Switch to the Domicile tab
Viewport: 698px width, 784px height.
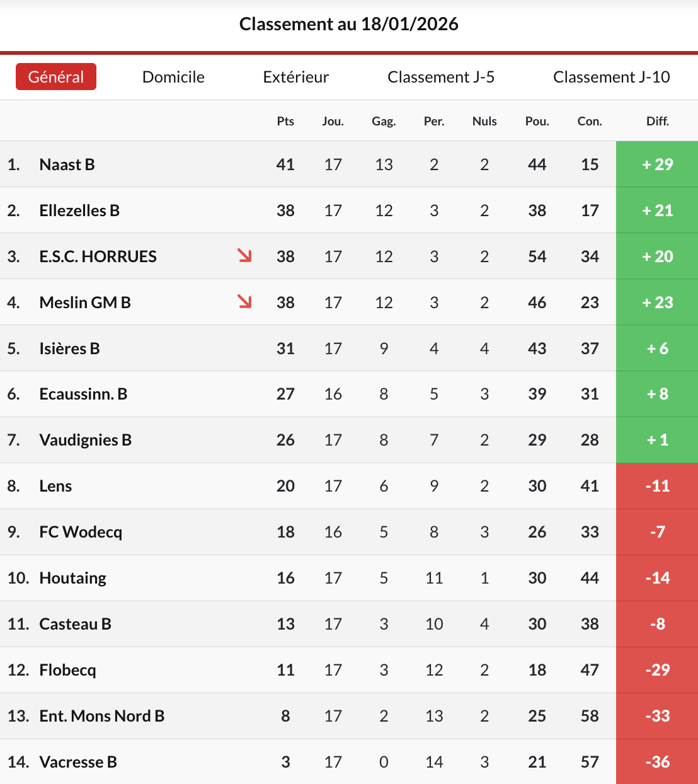pos(173,77)
